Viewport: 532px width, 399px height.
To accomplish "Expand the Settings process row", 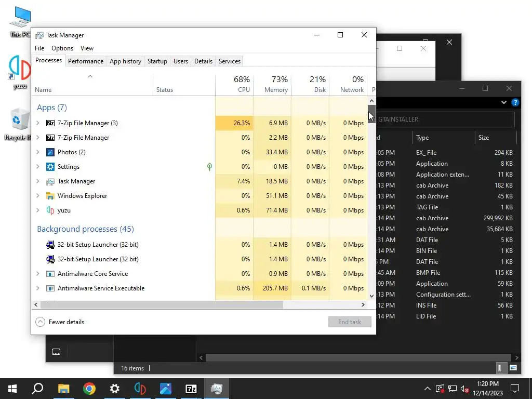I will (38, 167).
